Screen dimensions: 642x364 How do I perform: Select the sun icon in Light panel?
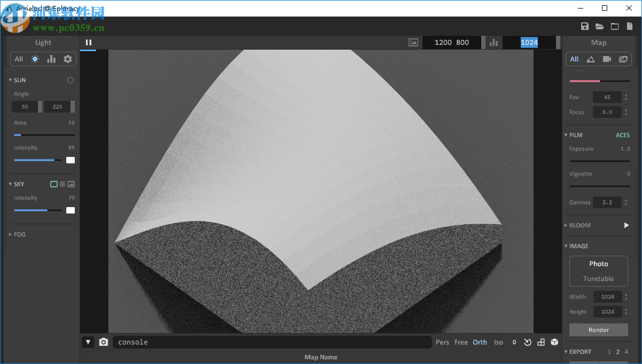(x=35, y=59)
